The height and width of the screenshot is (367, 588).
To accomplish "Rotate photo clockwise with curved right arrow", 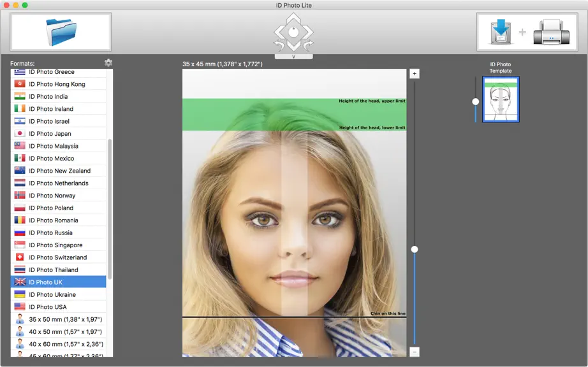I will click(309, 46).
